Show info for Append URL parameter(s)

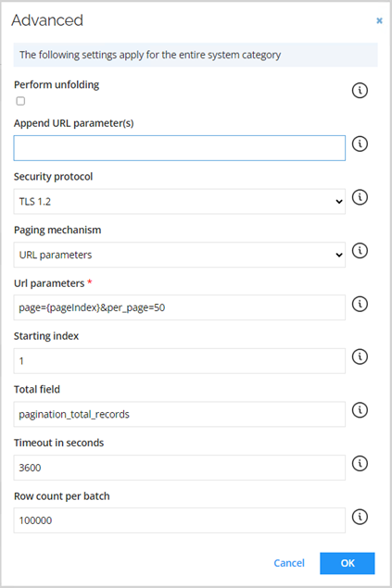click(360, 144)
